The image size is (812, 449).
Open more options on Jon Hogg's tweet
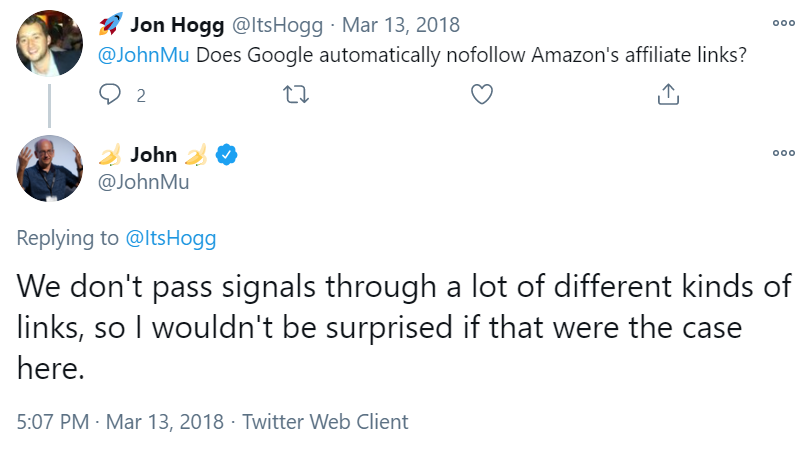(x=784, y=23)
